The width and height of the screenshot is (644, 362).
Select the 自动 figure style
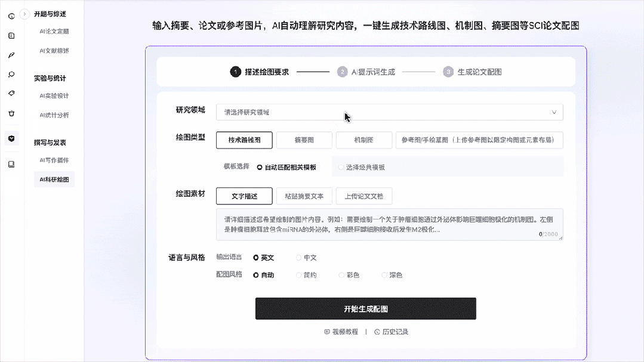coord(263,275)
